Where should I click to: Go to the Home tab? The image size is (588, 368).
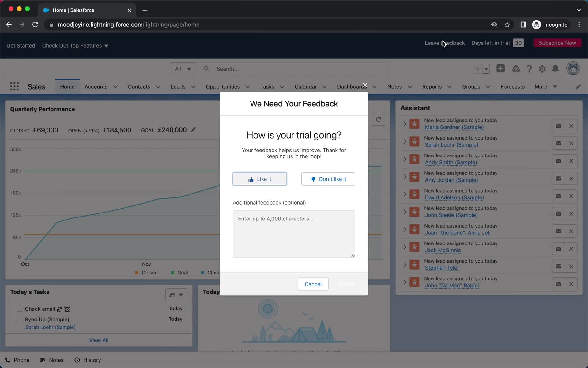click(67, 87)
